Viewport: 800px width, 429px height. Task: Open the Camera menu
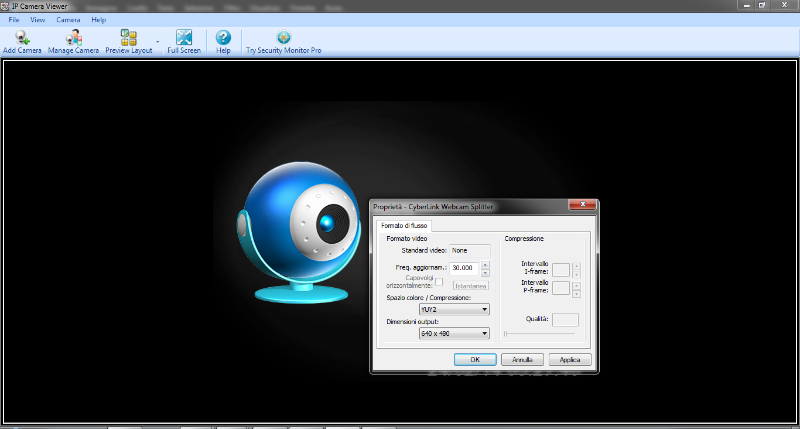(68, 19)
